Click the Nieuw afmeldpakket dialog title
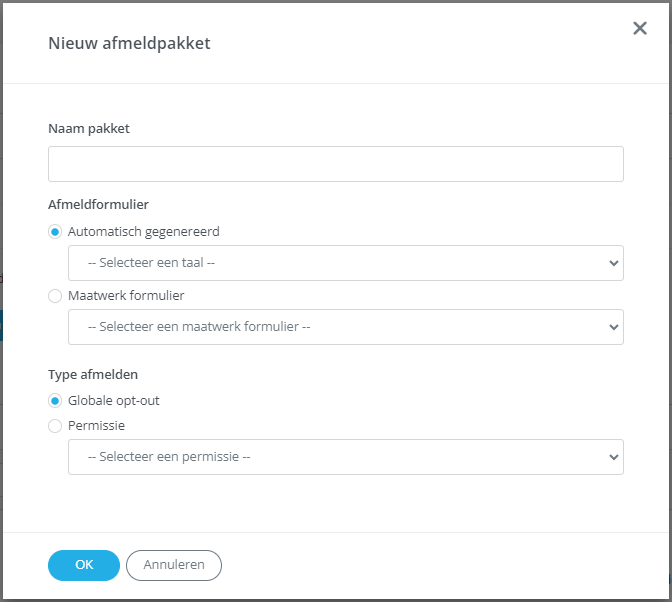The image size is (672, 602). pos(129,43)
